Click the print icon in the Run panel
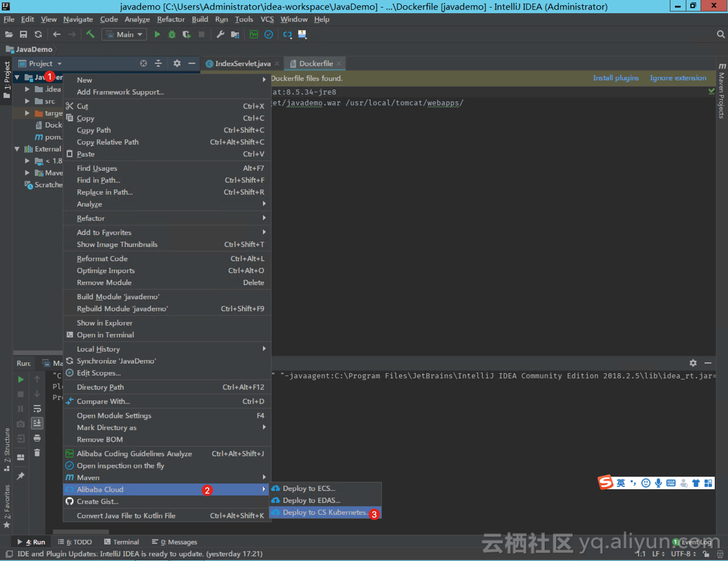The width and height of the screenshot is (728, 561). tap(37, 438)
